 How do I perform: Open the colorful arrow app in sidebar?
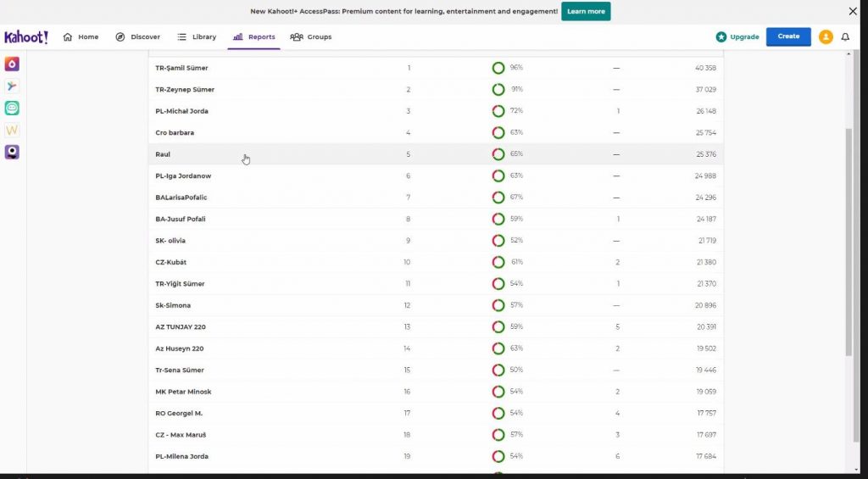(12, 86)
